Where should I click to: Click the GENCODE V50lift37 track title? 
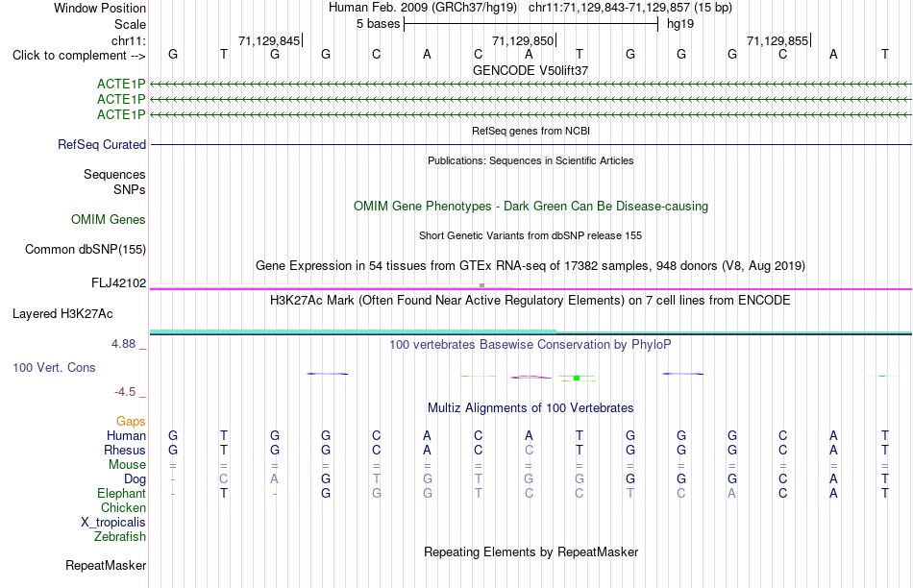pyautogui.click(x=531, y=70)
